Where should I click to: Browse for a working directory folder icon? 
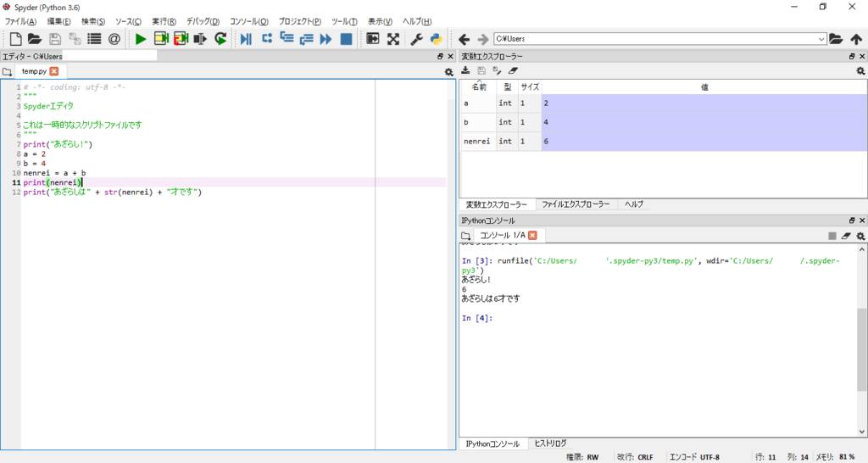(x=836, y=39)
